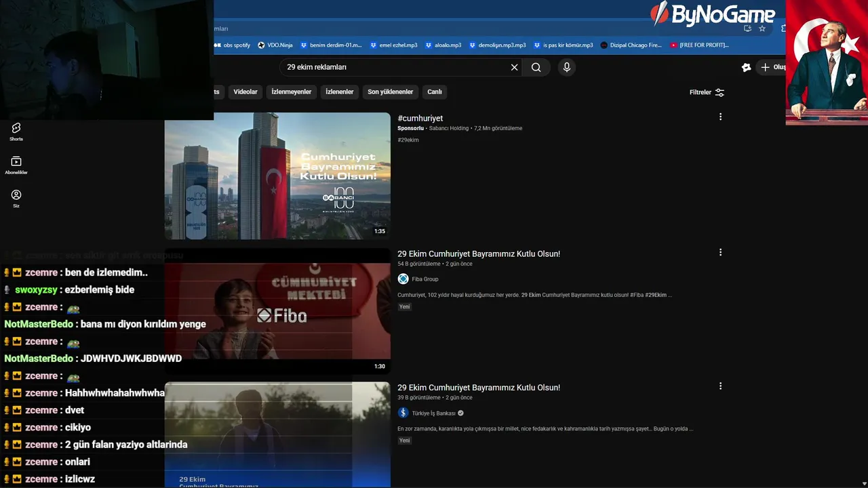Click the Fiba Group channel name
This screenshot has height=488, width=868.
click(425, 279)
